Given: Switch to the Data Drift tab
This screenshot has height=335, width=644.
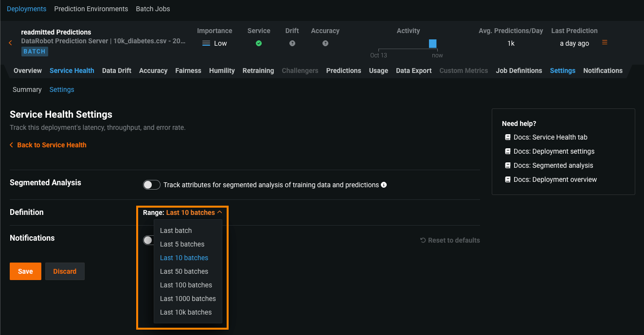Looking at the screenshot, I should (x=117, y=71).
